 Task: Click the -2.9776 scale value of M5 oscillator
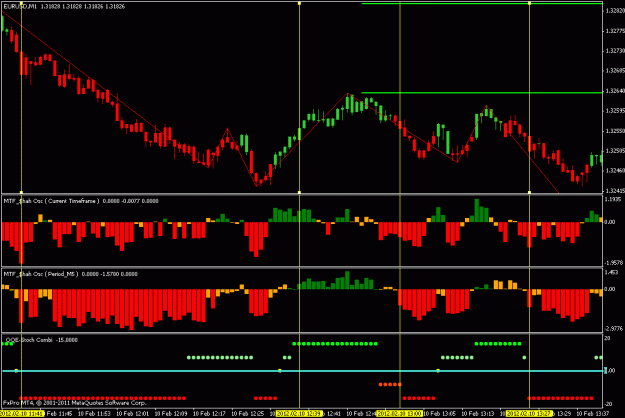(x=613, y=329)
